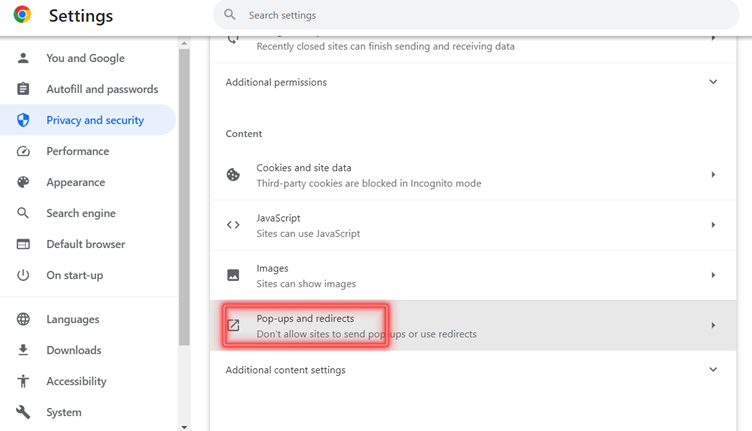Click the Chrome logo beside Settings
752x431 pixels.
coord(22,15)
